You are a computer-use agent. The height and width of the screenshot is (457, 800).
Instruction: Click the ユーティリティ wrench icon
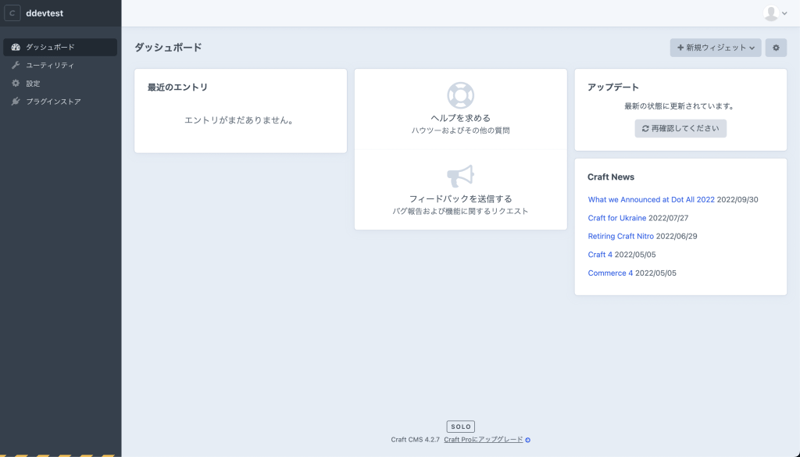[x=16, y=65]
